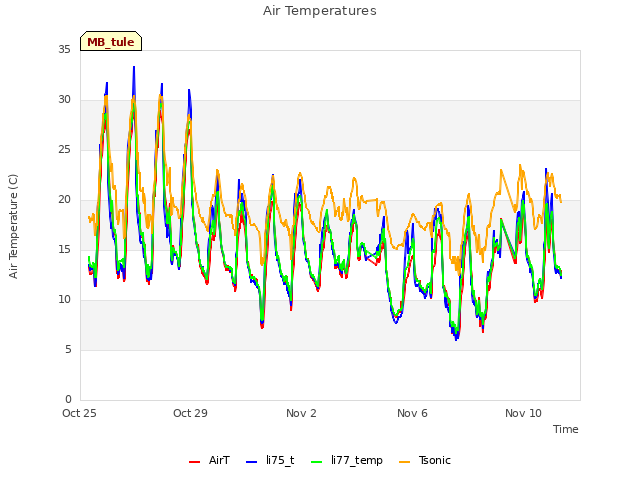Click the Oct 29 x-axis tick label
This screenshot has height=480, width=640.
coord(190,413)
